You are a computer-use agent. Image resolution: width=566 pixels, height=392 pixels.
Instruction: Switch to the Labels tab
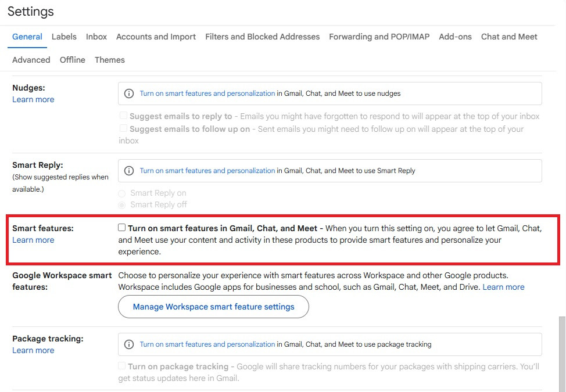coord(64,37)
